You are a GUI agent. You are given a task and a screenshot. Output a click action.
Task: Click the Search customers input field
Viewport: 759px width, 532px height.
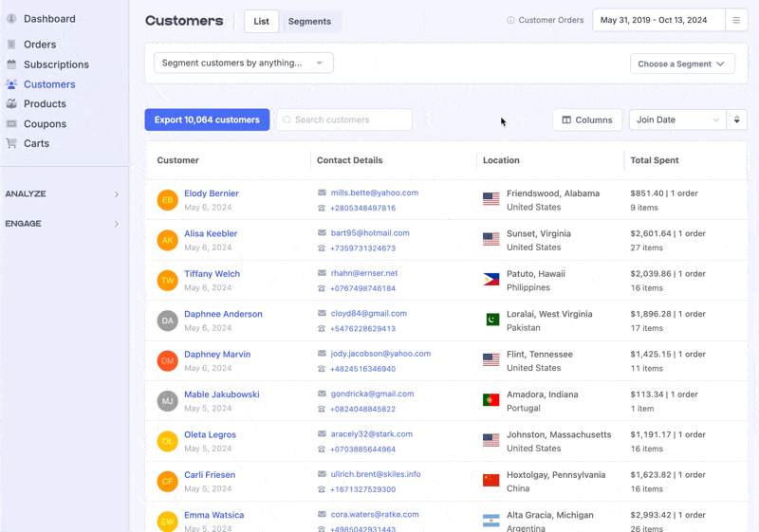point(349,120)
